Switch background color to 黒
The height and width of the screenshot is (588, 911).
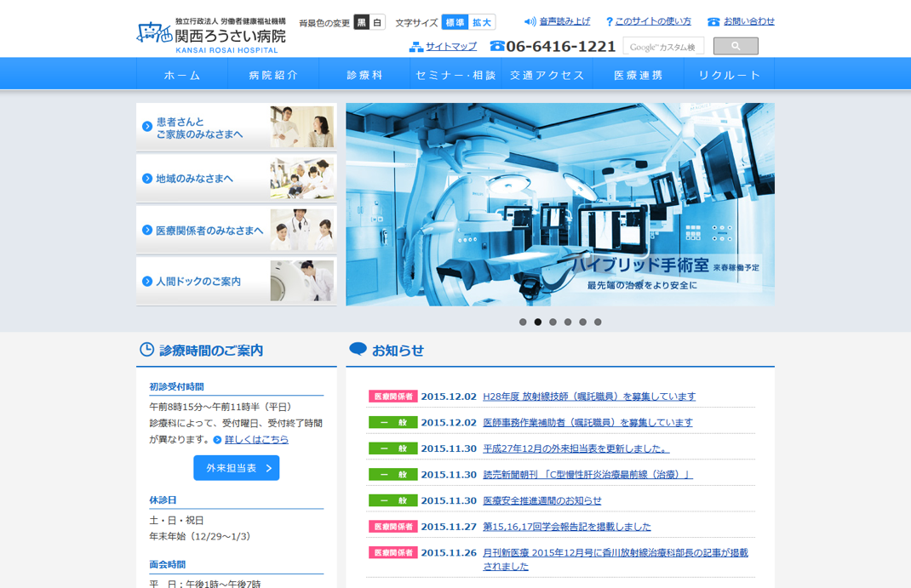point(361,23)
